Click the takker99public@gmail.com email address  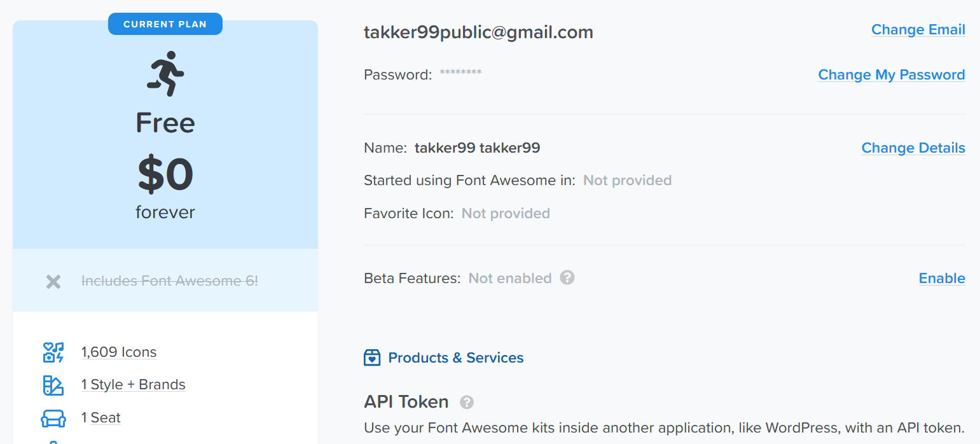pyautogui.click(x=478, y=32)
